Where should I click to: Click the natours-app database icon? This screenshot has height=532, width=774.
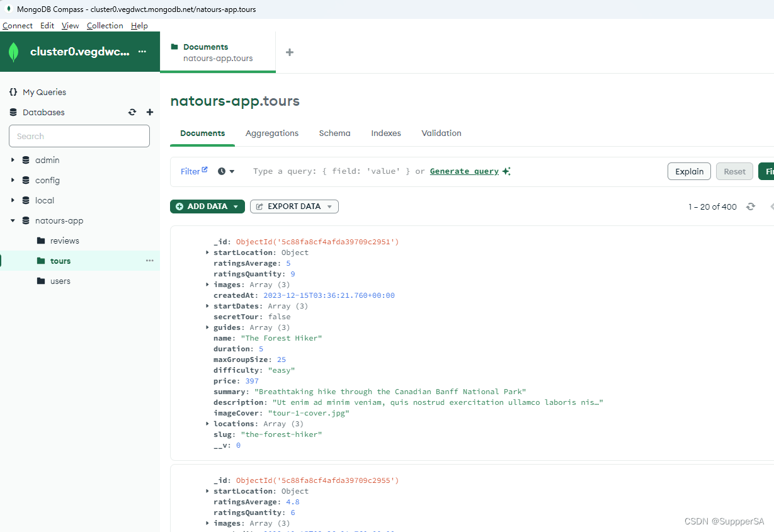coord(26,220)
